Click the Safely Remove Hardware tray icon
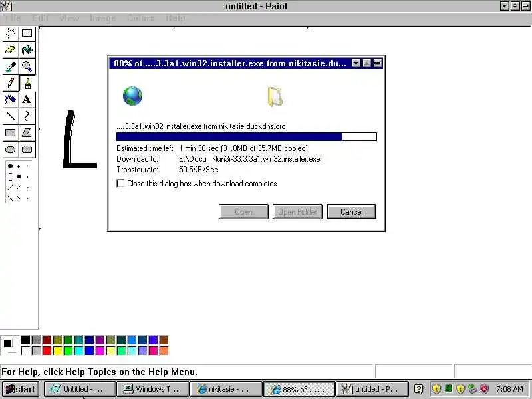Screen dimensions: 532x399 coord(472,389)
